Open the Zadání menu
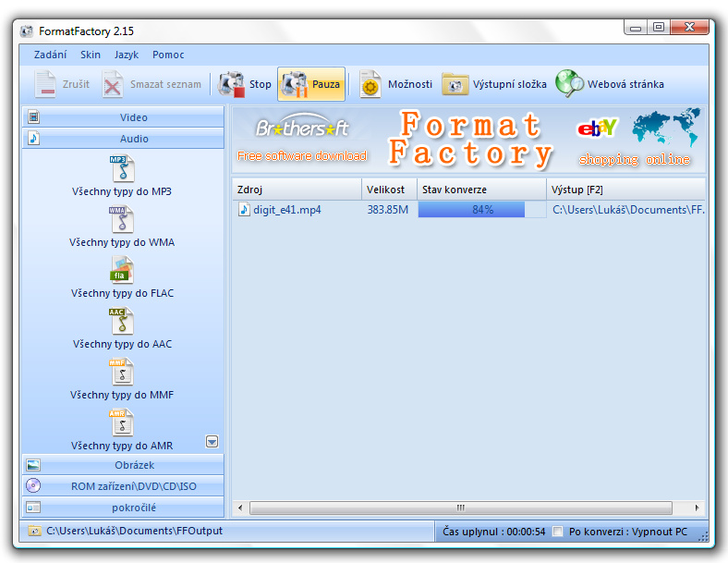This screenshot has width=728, height=563. click(50, 55)
